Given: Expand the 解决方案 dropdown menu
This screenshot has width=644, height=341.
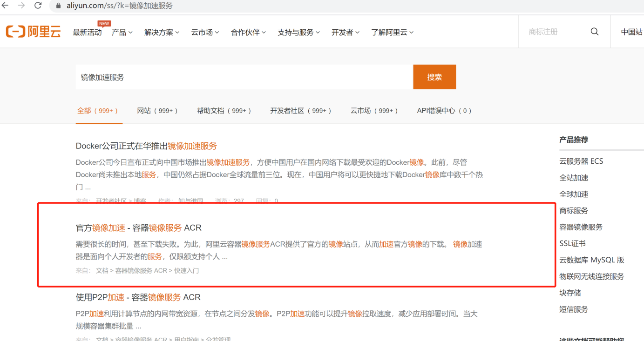Looking at the screenshot, I should click(x=162, y=32).
